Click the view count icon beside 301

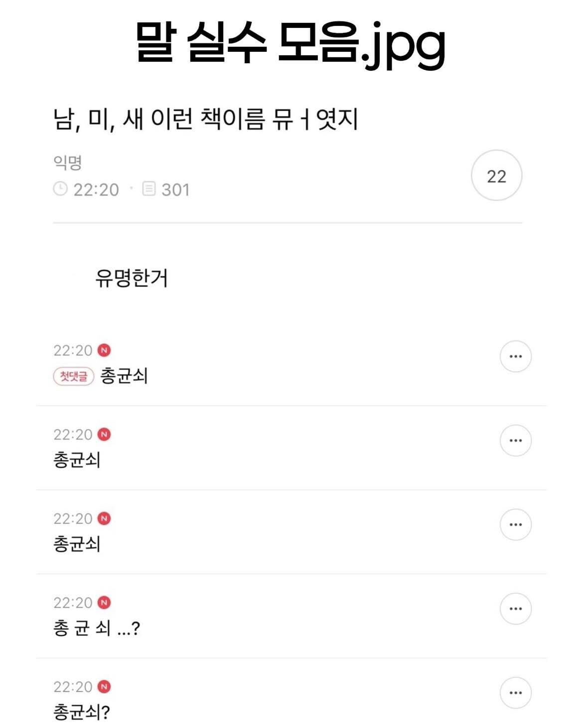point(149,189)
